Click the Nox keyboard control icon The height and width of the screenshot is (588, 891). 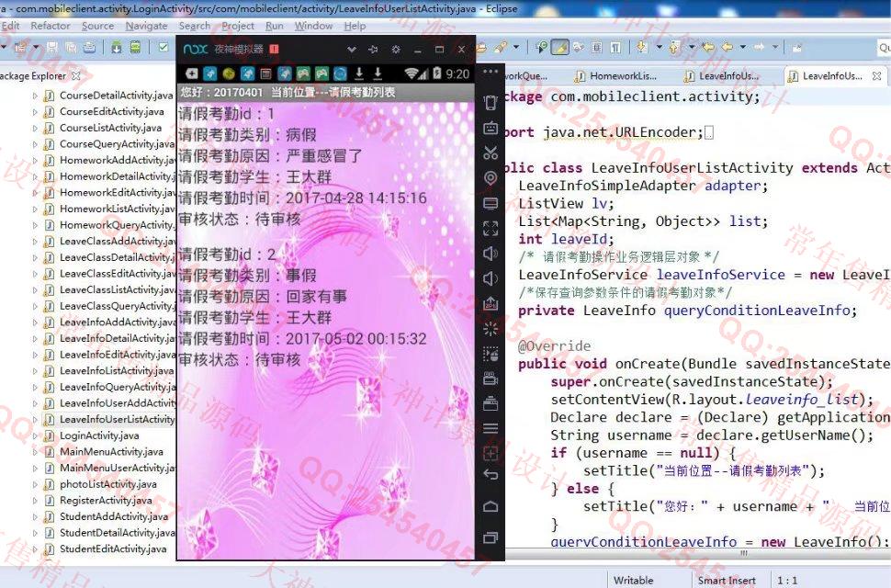491,128
